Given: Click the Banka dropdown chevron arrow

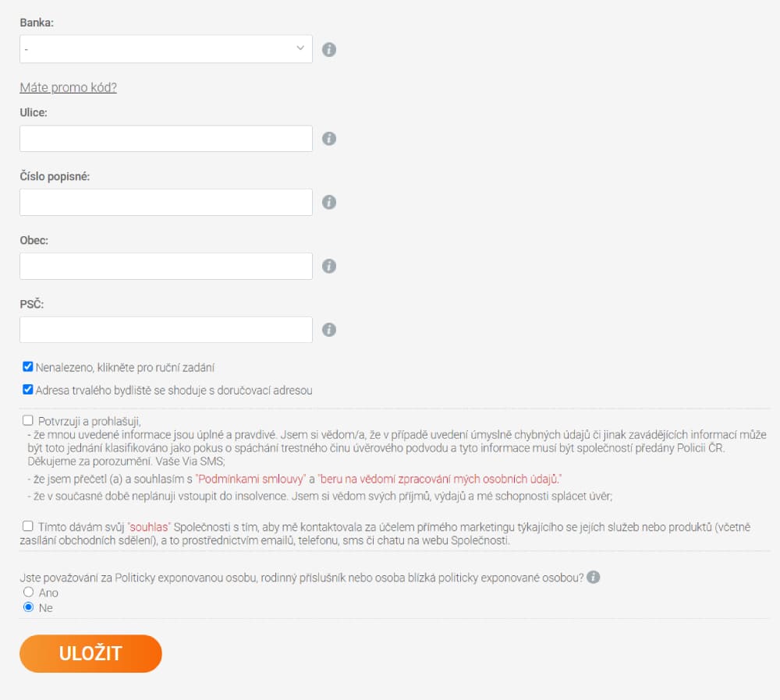Looking at the screenshot, I should 300,48.
